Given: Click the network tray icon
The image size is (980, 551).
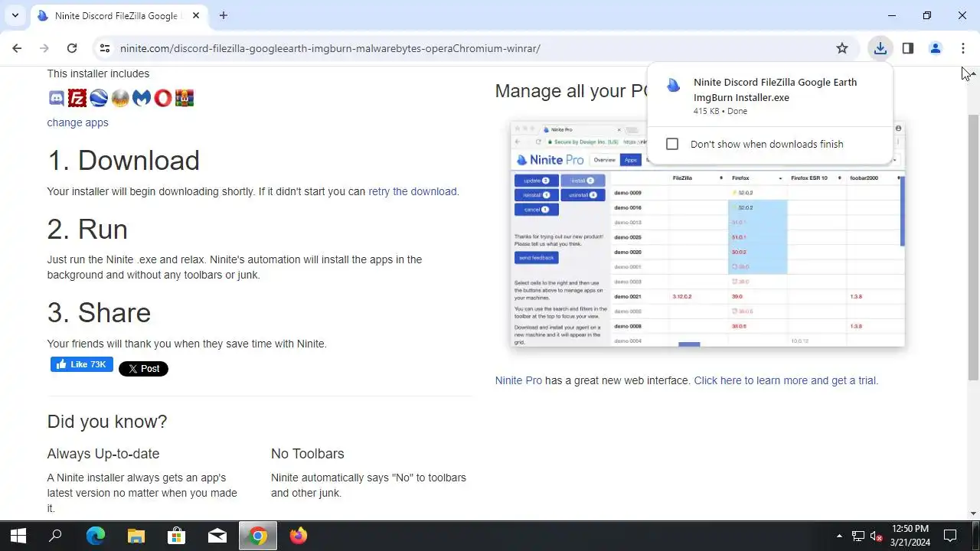Looking at the screenshot, I should point(858,536).
